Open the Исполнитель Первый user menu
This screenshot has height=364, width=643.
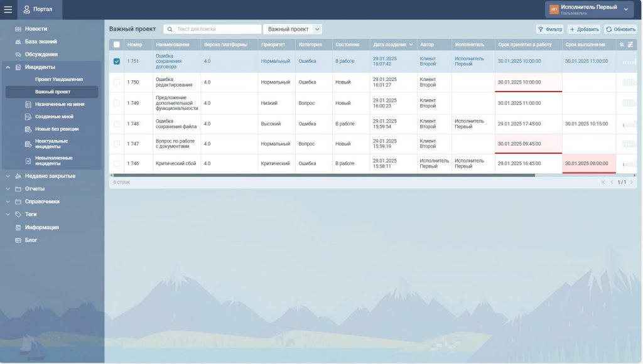tap(589, 9)
